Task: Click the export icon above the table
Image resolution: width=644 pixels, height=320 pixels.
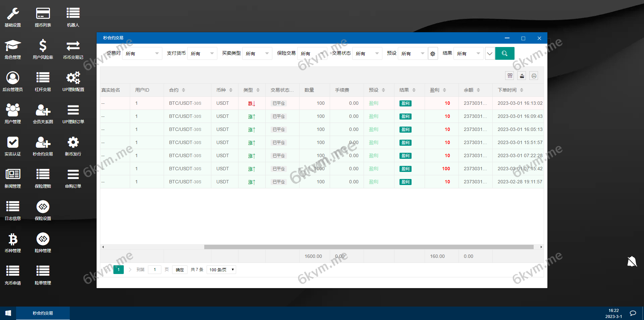Action: coord(522,76)
